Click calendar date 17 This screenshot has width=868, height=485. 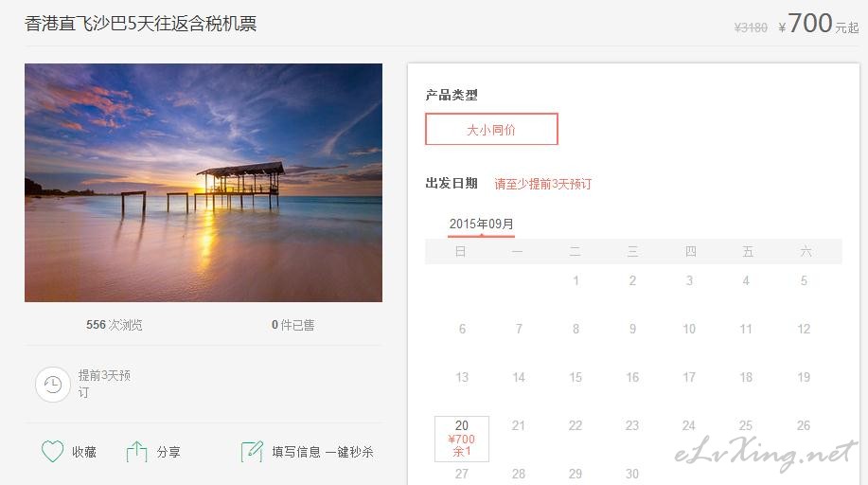(689, 377)
